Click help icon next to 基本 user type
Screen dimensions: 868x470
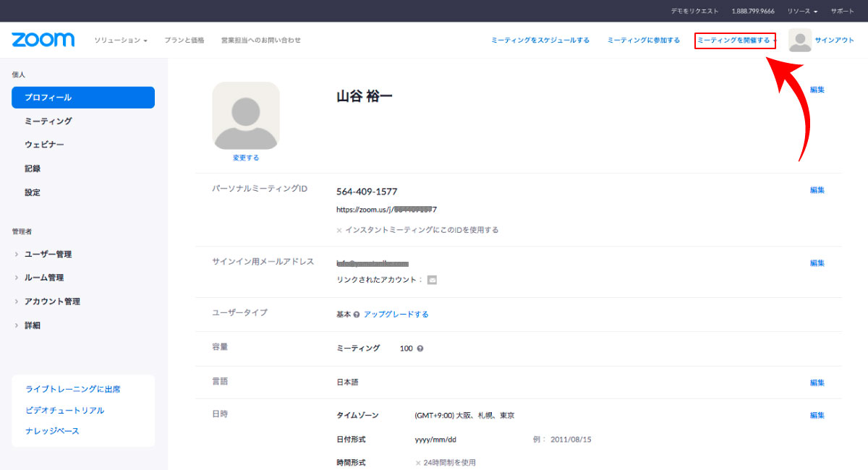click(x=357, y=315)
